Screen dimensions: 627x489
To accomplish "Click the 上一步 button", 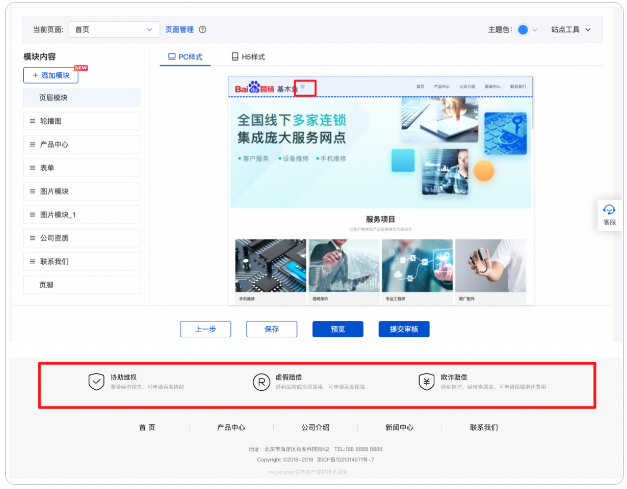I will click(x=206, y=329).
